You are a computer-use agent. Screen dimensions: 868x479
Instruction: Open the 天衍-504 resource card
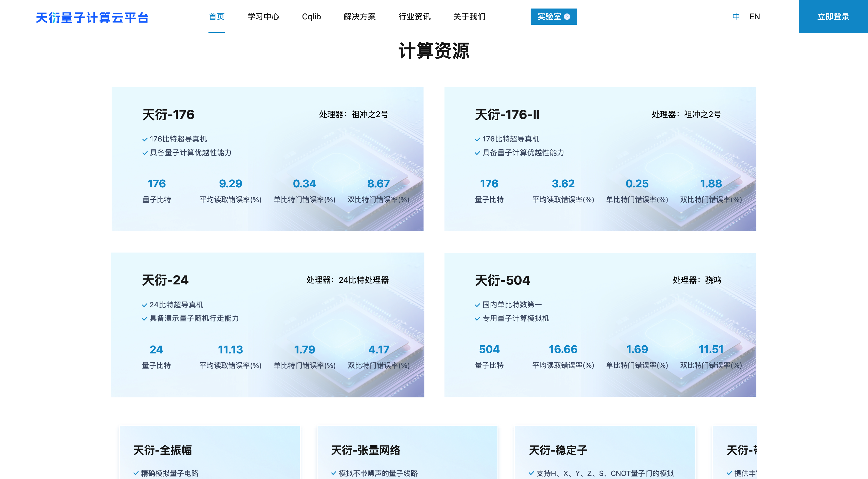(x=600, y=324)
